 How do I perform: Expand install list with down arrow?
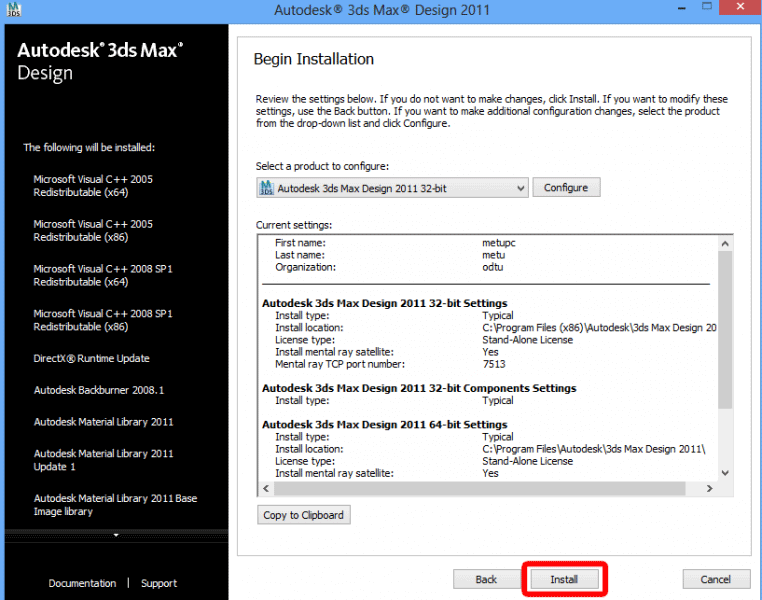pos(116,535)
